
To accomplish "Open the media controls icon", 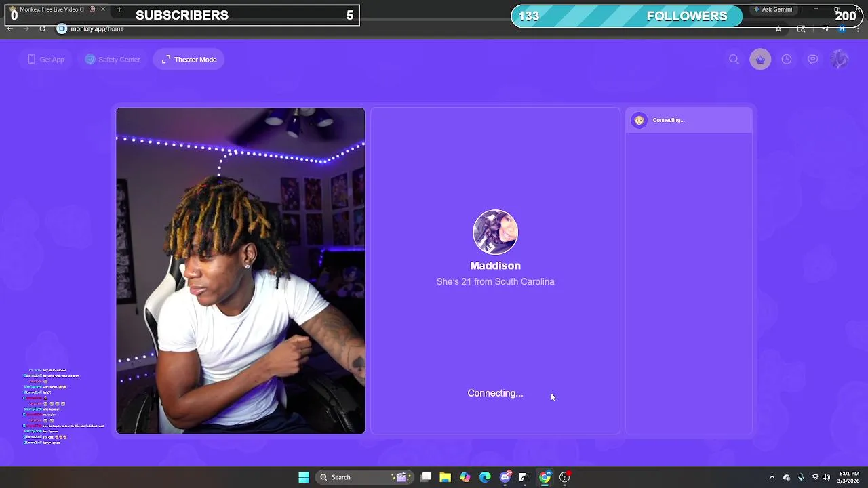I will [825, 28].
